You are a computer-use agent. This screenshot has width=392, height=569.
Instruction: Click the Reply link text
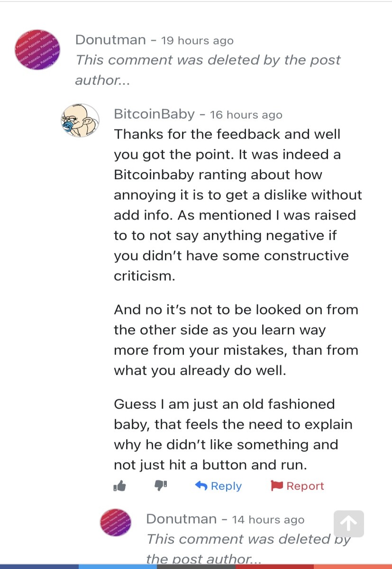[x=226, y=486]
